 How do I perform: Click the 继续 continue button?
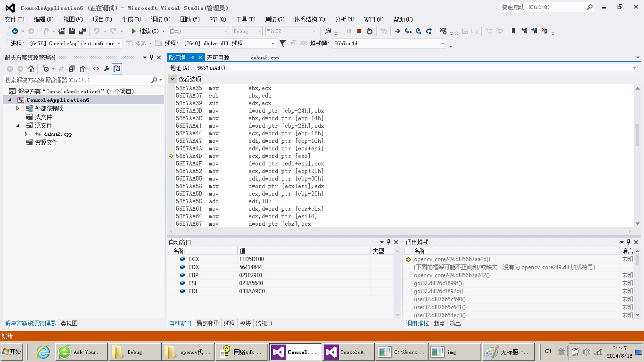(145, 31)
